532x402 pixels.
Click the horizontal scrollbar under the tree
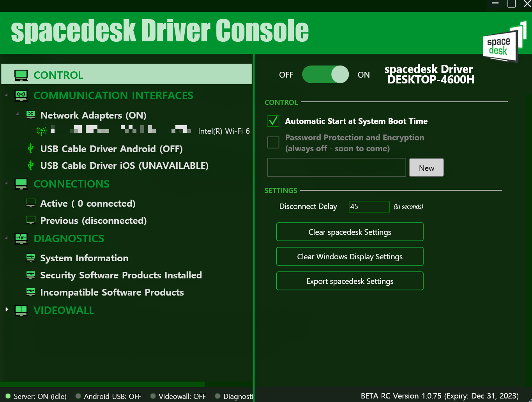(102, 384)
